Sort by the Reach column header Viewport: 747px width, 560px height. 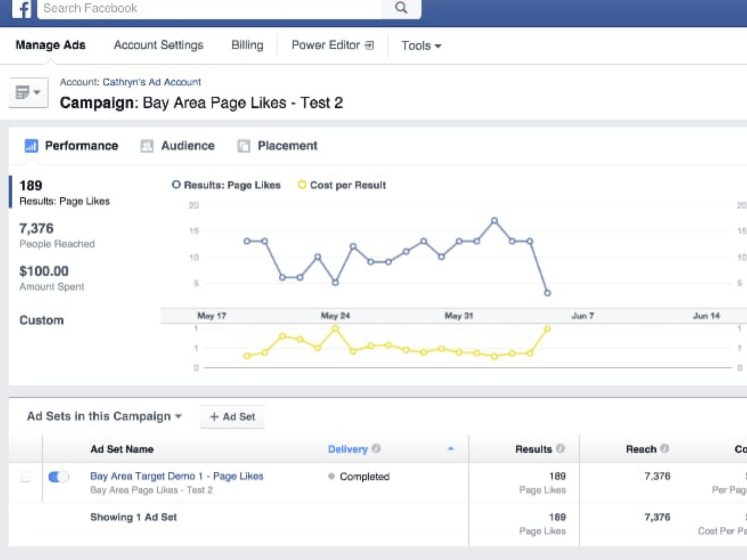641,449
